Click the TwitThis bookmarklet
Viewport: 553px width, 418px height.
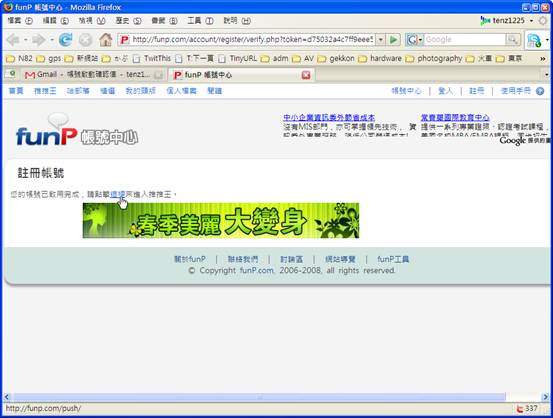coord(152,58)
